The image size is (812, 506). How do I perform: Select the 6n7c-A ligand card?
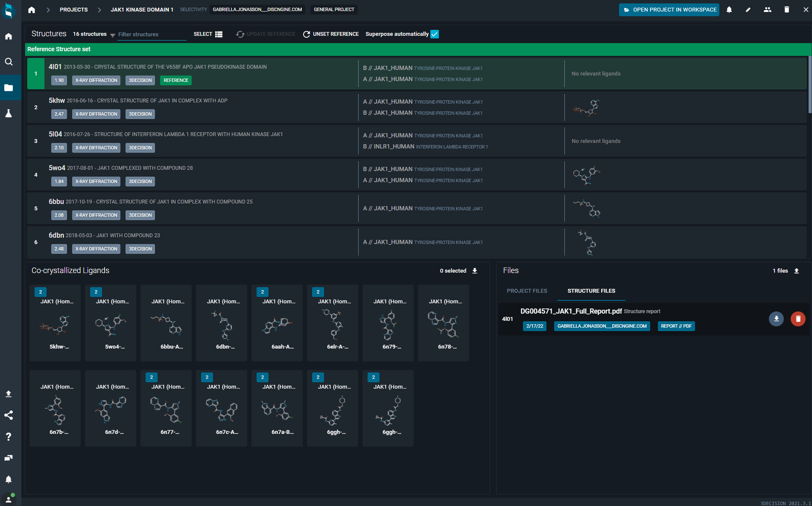(222, 408)
